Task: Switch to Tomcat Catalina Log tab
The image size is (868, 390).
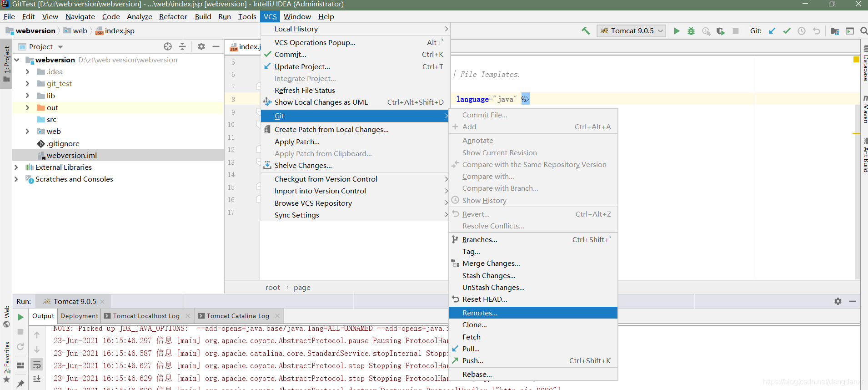Action: tap(238, 316)
